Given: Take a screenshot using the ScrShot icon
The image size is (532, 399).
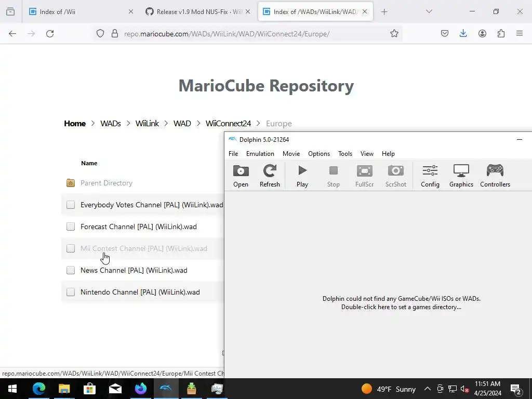Looking at the screenshot, I should 395,176.
